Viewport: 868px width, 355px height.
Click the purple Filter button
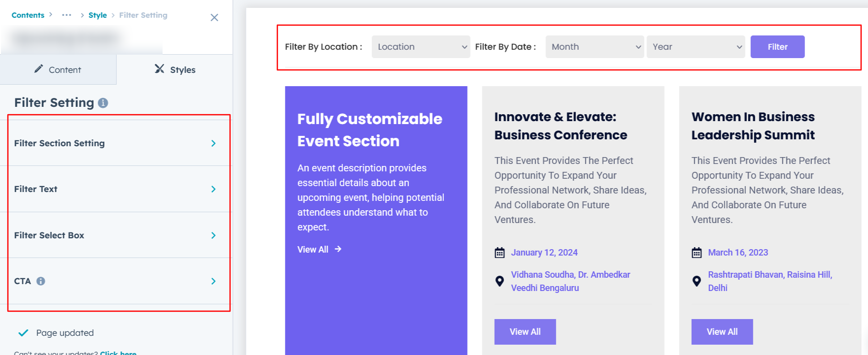pos(777,47)
